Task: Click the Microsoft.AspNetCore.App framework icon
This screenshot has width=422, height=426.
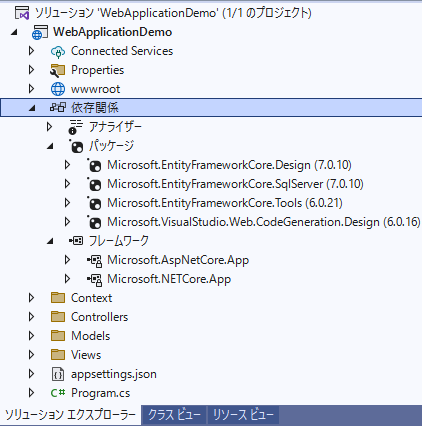Action: pyautogui.click(x=94, y=261)
